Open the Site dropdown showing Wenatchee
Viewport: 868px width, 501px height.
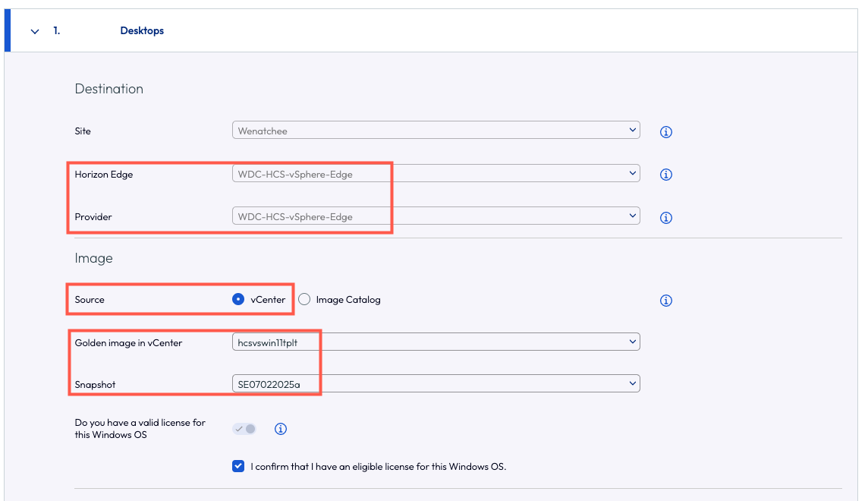(436, 131)
